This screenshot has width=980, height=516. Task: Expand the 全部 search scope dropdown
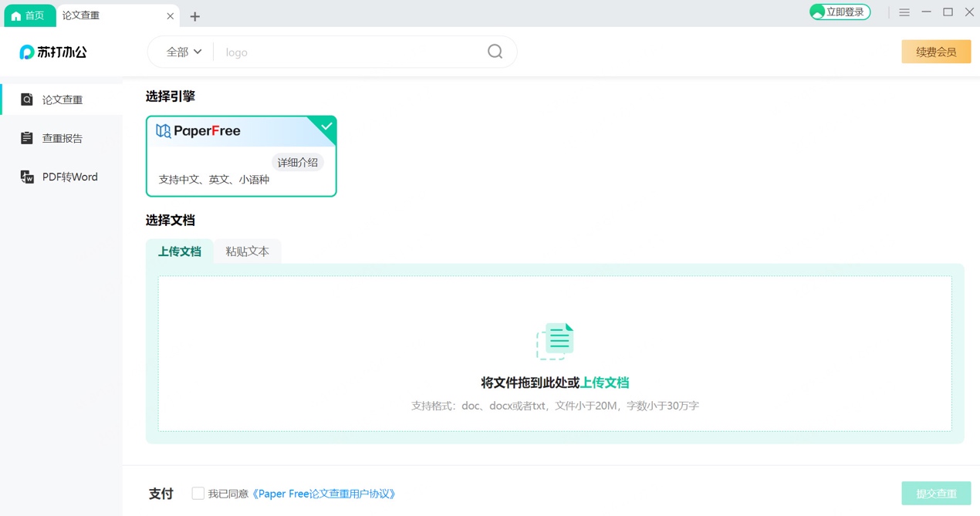click(x=184, y=52)
